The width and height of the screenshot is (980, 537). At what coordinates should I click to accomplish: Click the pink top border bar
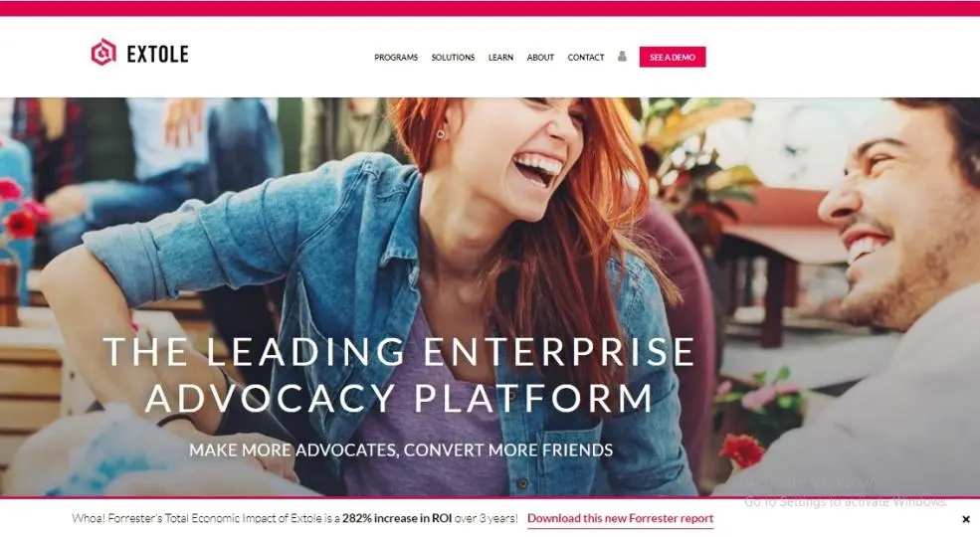[490, 8]
